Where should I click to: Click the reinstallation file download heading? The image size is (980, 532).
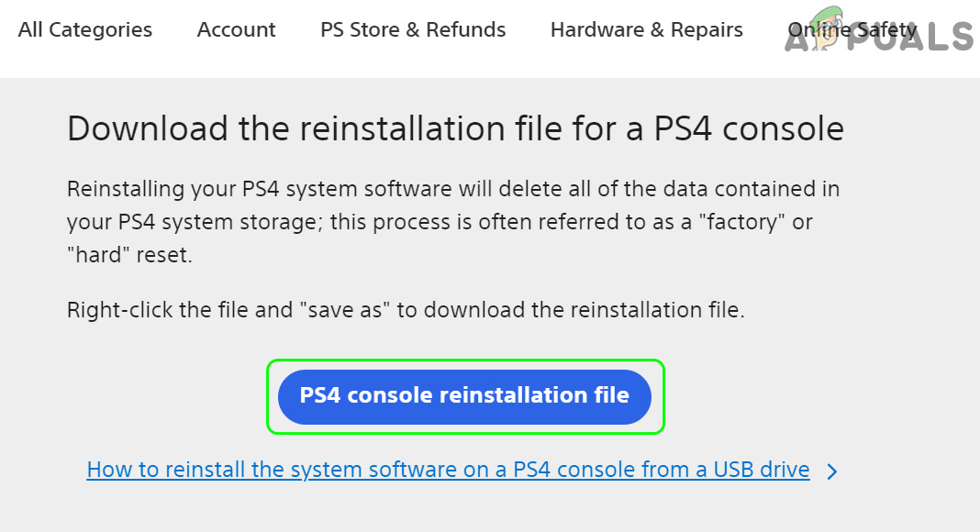click(x=455, y=128)
